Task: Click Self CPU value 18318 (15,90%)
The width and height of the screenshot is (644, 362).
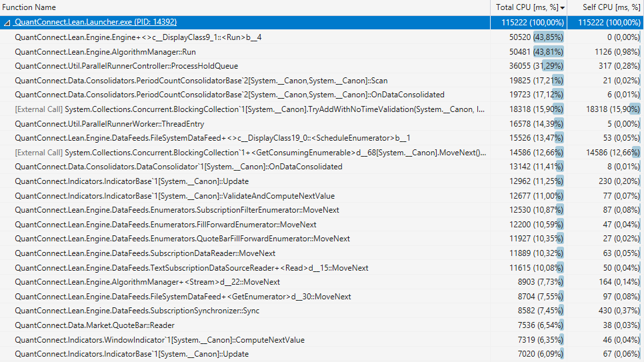Action: pyautogui.click(x=613, y=109)
